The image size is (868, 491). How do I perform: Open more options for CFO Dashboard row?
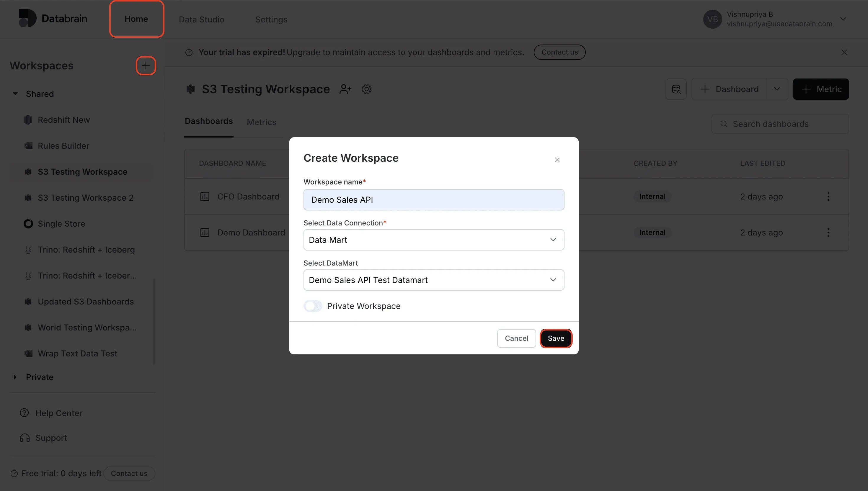[828, 197]
